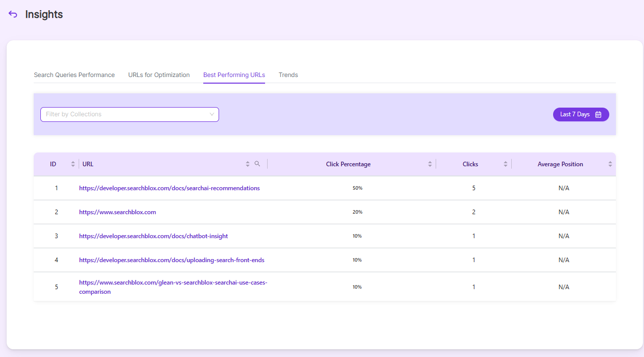644x357 pixels.
Task: Open the https://www.searchblox.com link
Action: click(x=117, y=212)
